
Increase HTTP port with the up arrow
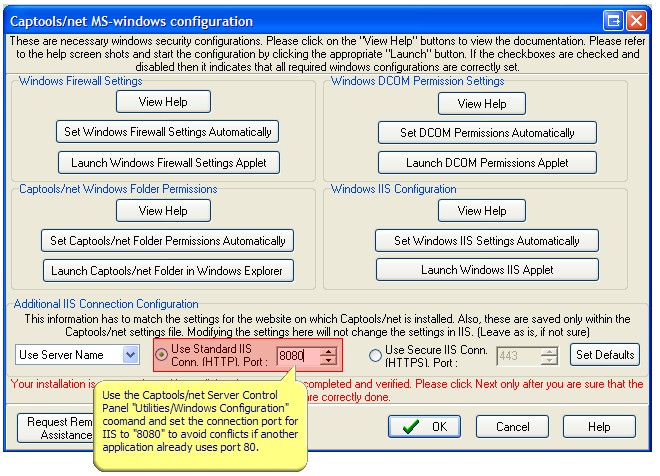[329, 351]
